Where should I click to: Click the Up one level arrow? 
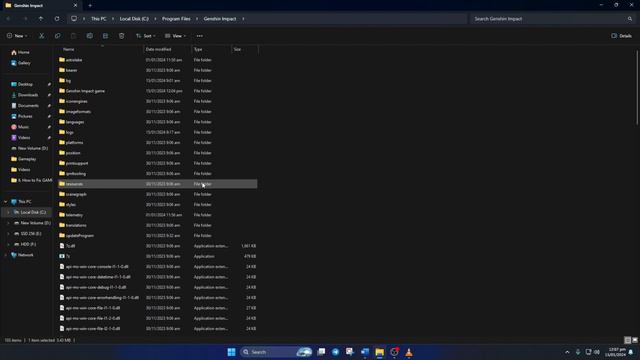coord(41,19)
